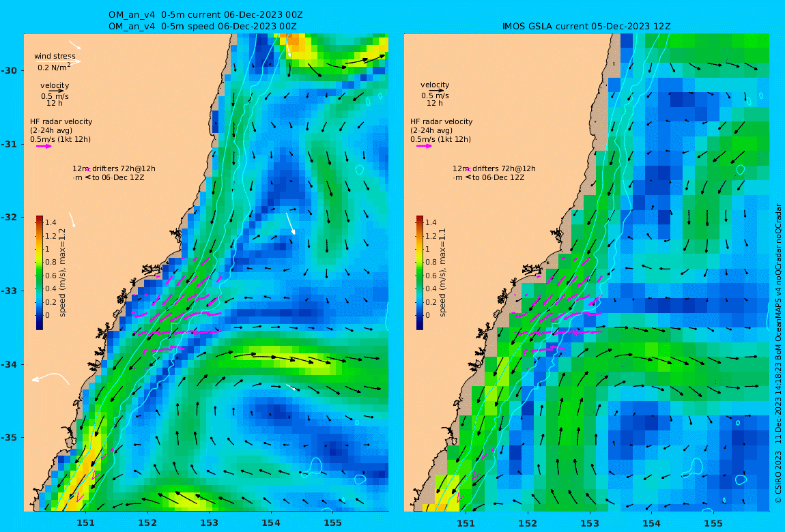This screenshot has width=785, height=532.
Task: Click 'speed (m/s), max=1.2' colorbar label
Action: pyautogui.click(x=63, y=273)
